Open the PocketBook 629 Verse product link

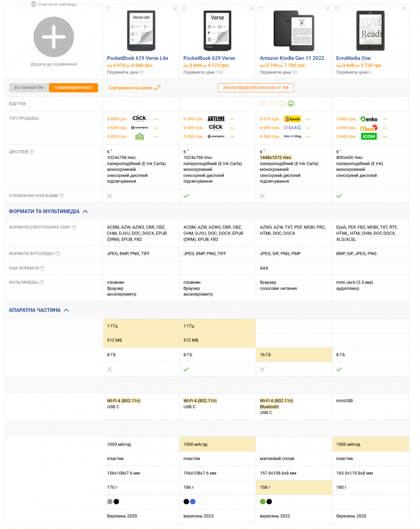click(209, 58)
